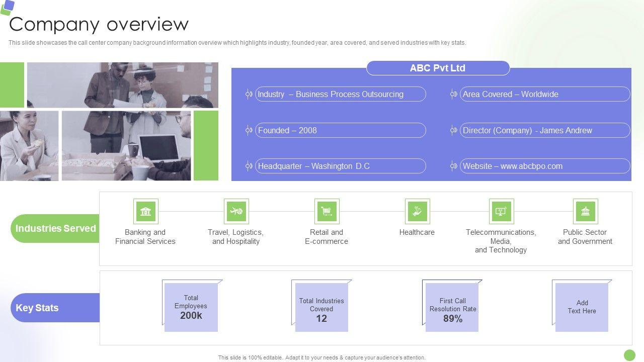Click the Total Employees 200k stat card
This screenshot has width=644, height=362.
(191, 307)
